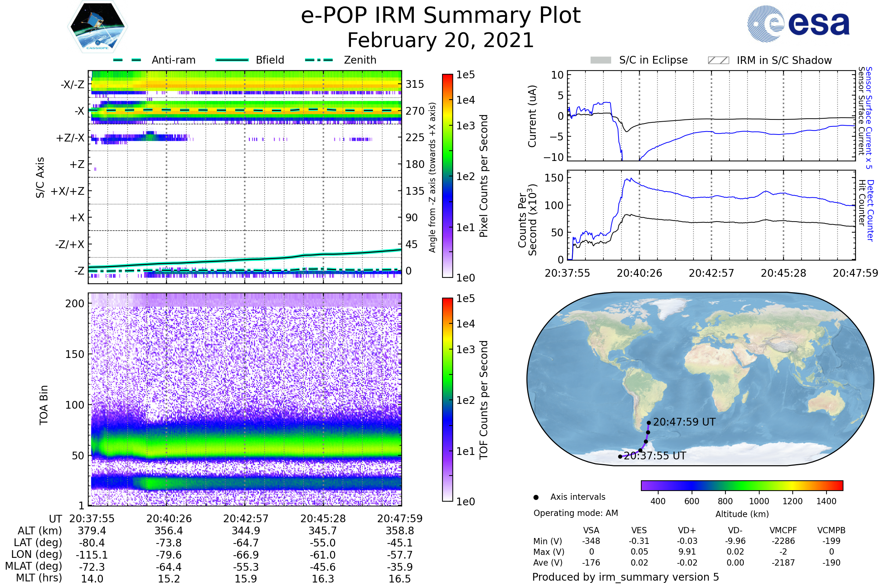Click the Zenith dash-dot legend line

pos(319,60)
